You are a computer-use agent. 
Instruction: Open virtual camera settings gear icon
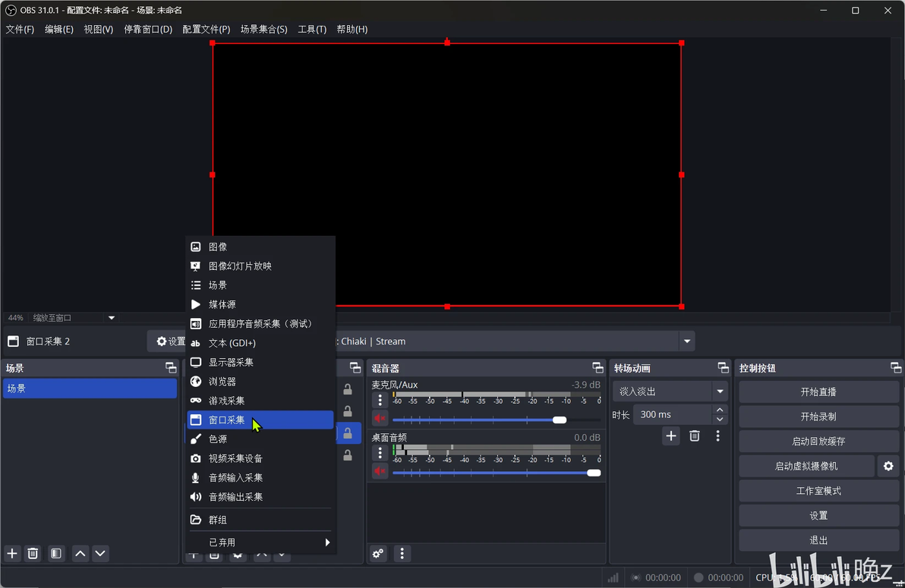(x=888, y=466)
